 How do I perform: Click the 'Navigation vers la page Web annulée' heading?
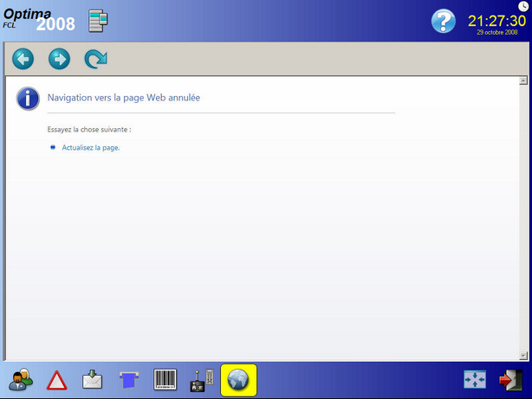click(124, 98)
